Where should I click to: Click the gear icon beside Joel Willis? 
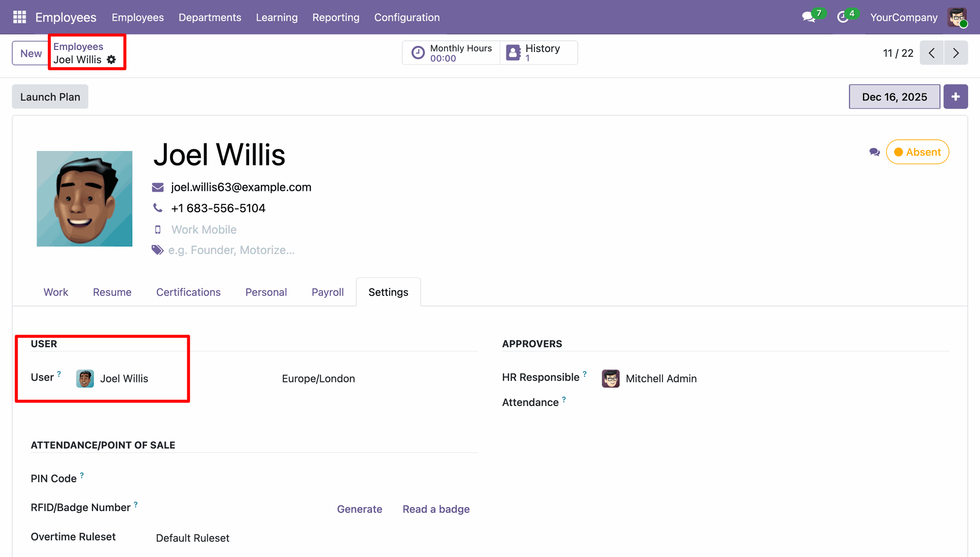(111, 60)
